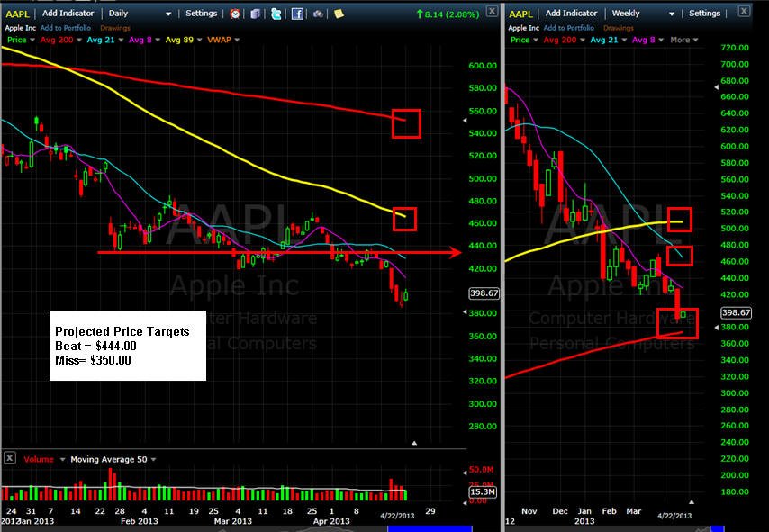Close the Daily chart panel

click(x=492, y=11)
